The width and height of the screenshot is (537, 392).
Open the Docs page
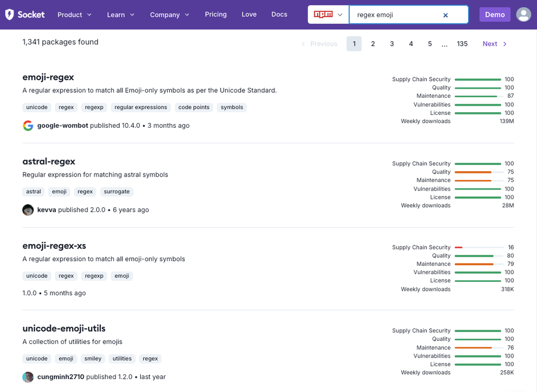click(279, 14)
